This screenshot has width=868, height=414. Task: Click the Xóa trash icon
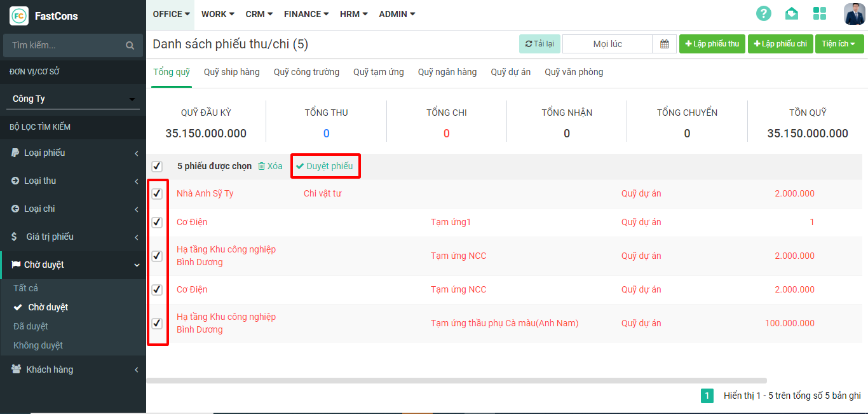coord(262,167)
